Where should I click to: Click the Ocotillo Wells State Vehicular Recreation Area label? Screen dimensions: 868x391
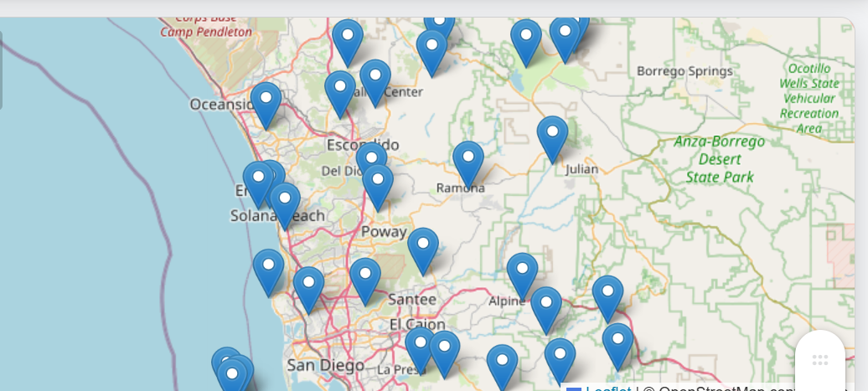[x=809, y=99]
